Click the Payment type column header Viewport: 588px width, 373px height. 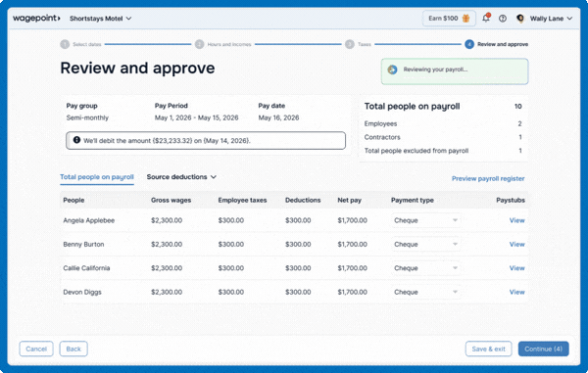tap(413, 200)
